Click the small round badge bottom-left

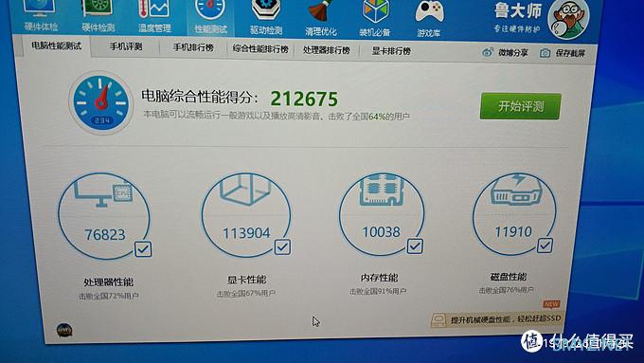click(64, 330)
